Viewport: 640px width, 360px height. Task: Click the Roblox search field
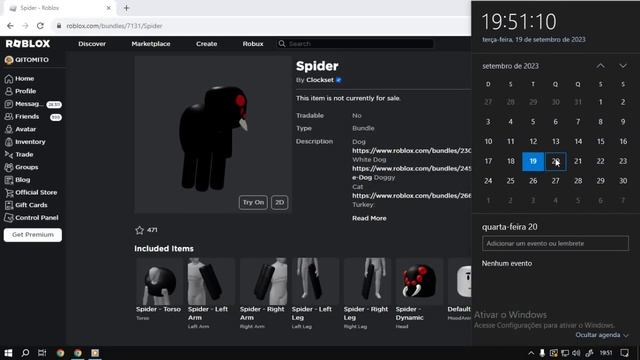355,44
